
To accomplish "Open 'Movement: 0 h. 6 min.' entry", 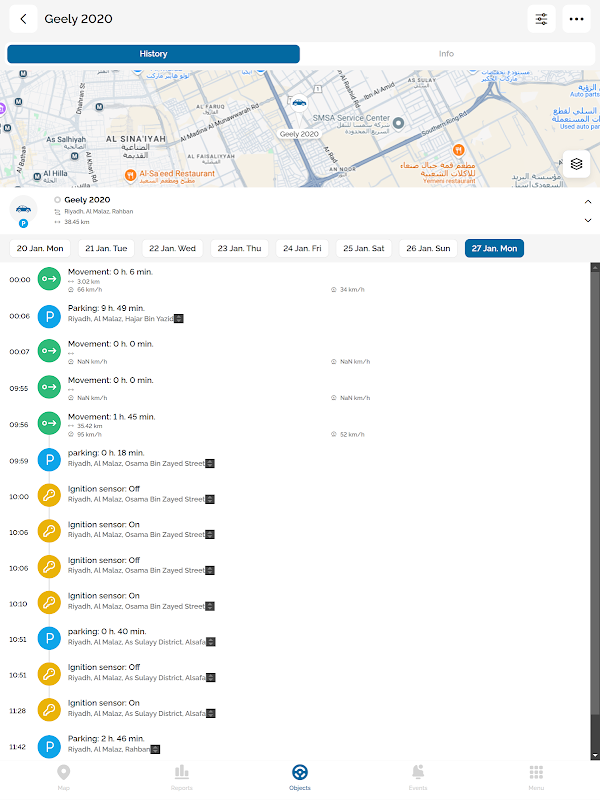I will (110, 272).
